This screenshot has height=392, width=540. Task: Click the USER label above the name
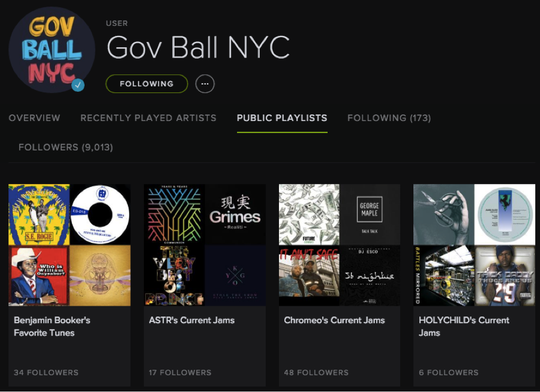pos(117,23)
